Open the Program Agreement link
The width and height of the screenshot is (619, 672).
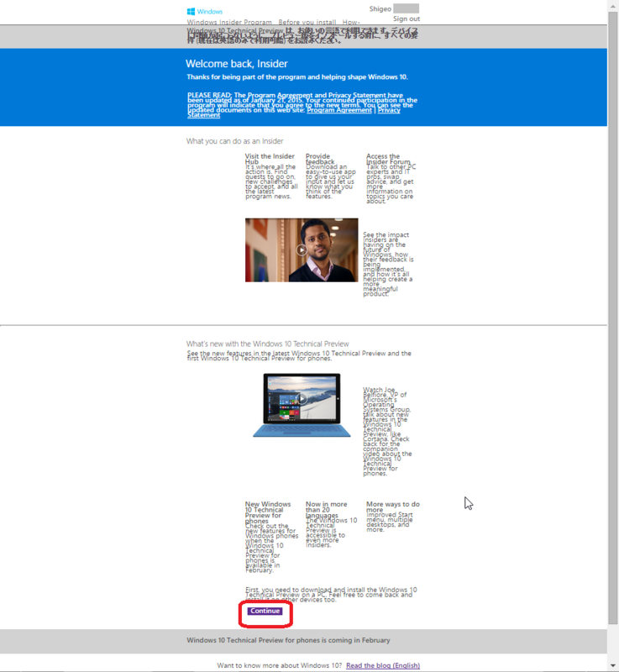(339, 110)
